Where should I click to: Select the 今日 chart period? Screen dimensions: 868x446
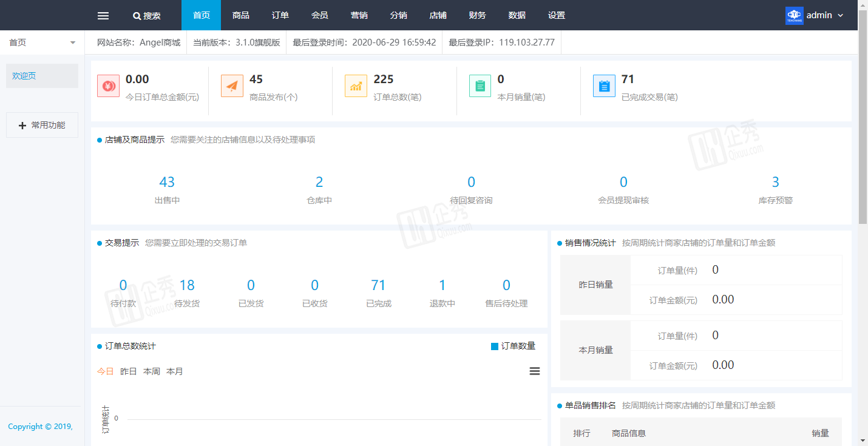[x=106, y=371]
